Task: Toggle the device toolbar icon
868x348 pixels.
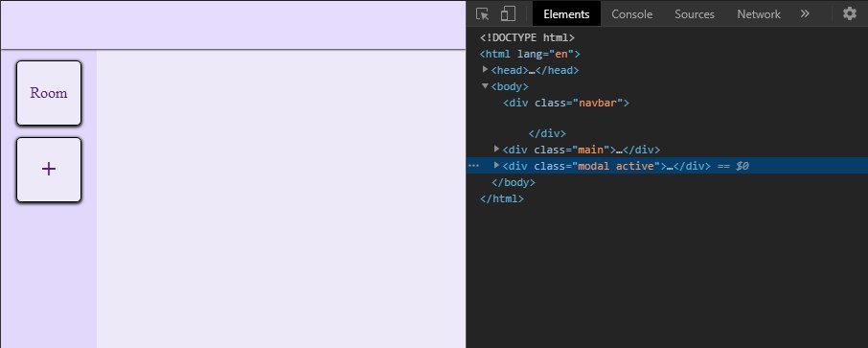Action: pyautogui.click(x=508, y=13)
